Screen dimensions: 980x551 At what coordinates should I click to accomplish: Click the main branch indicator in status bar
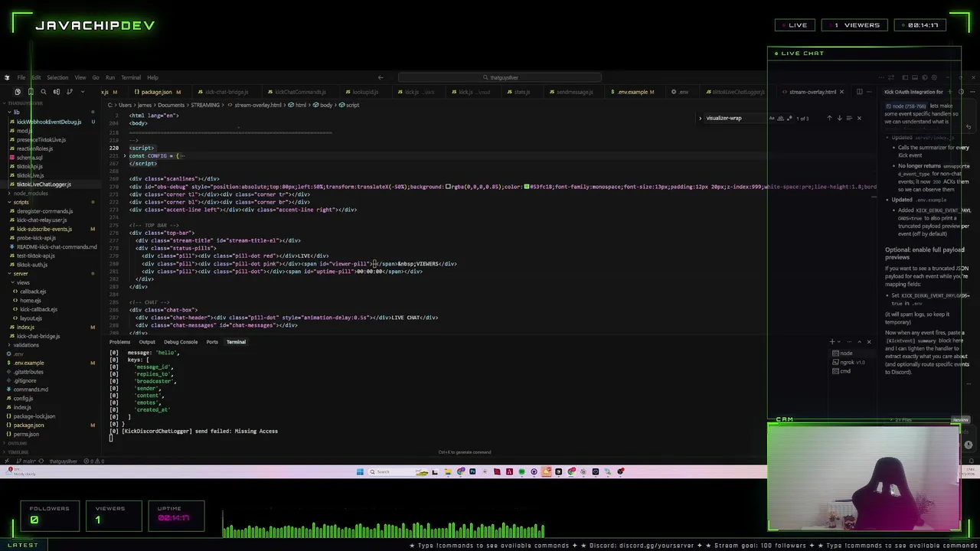(27, 461)
